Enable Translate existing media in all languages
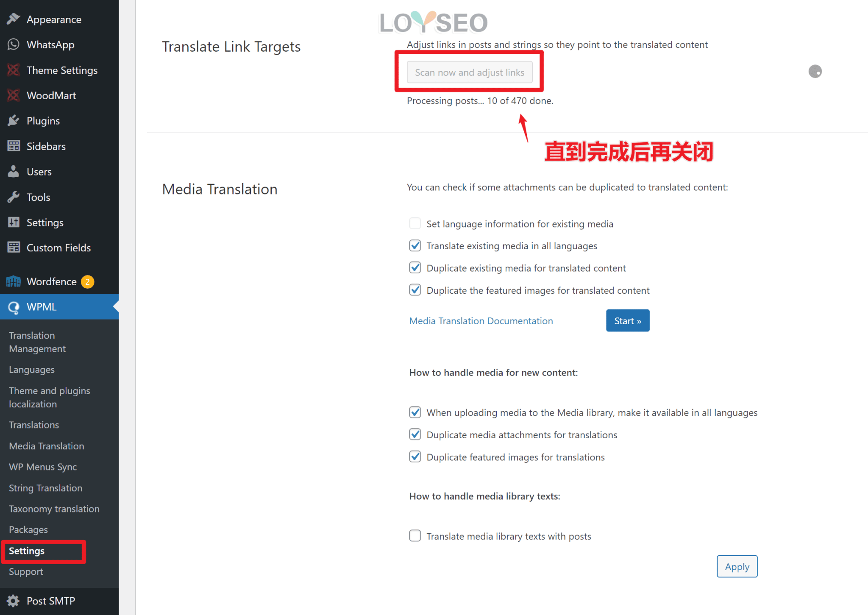This screenshot has width=868, height=615. pos(415,245)
